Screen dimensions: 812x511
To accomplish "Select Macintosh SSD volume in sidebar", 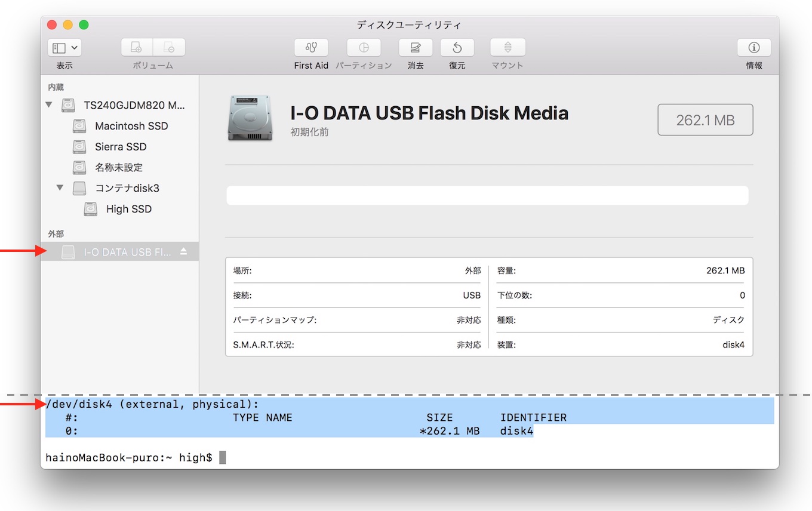I will click(x=131, y=126).
